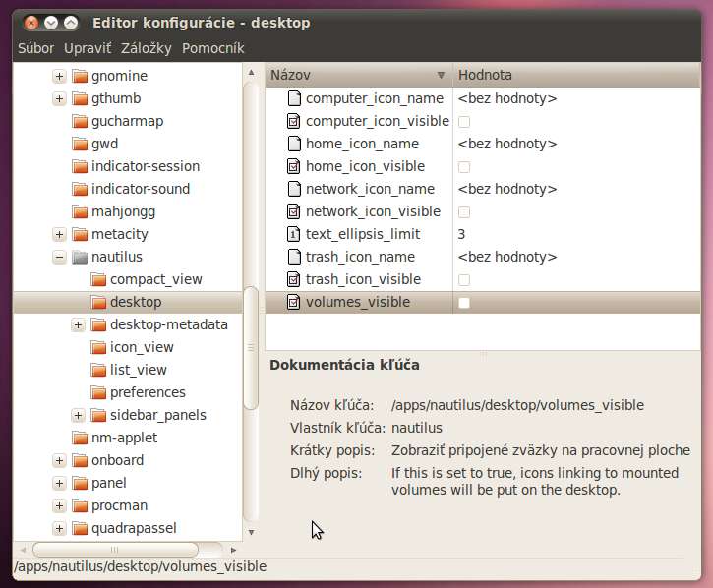Click the Hodnota column header
The height and width of the screenshot is (588, 713).
coord(576,75)
